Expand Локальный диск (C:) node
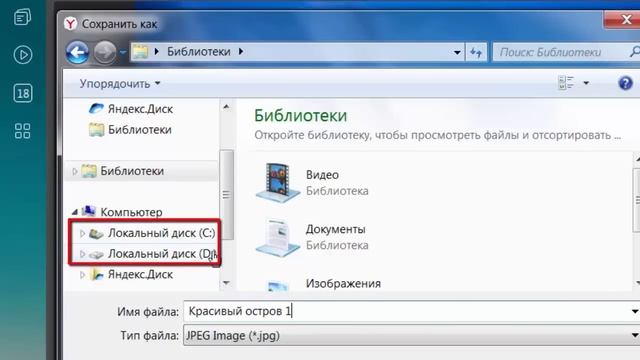Image resolution: width=640 pixels, height=360 pixels. click(x=82, y=233)
